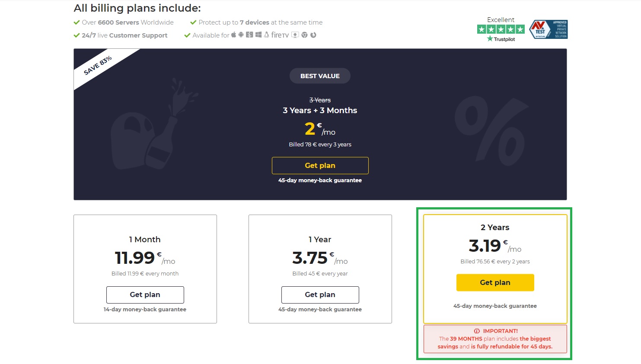Screen dimensions: 641x364
Task: Click the Fire TV logo
Action: 280,35
